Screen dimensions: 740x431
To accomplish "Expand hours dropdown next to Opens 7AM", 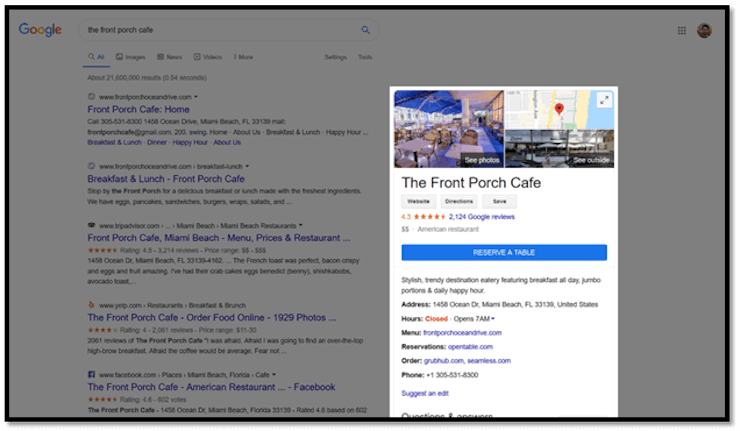I will 493,319.
